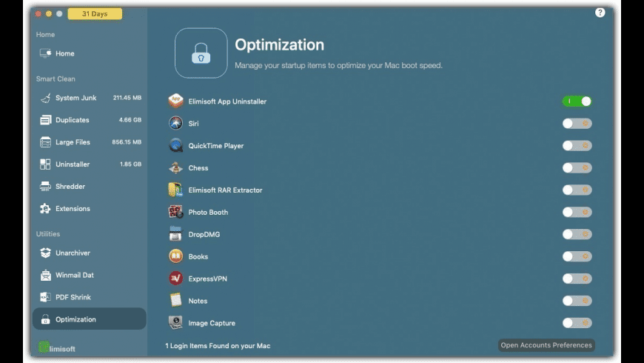Viewport: 644px width, 363px height.
Task: Click the Notes app icon
Action: [175, 301]
